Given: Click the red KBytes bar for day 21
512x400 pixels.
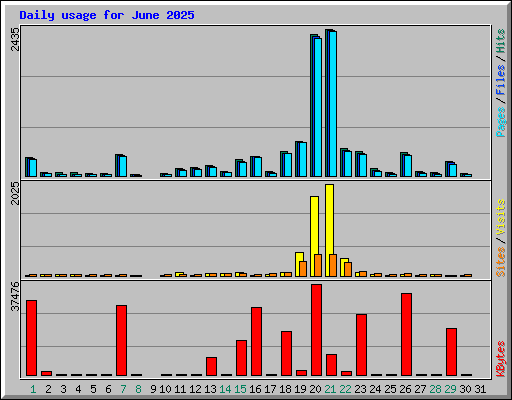Looking at the screenshot, I should 332,365.
